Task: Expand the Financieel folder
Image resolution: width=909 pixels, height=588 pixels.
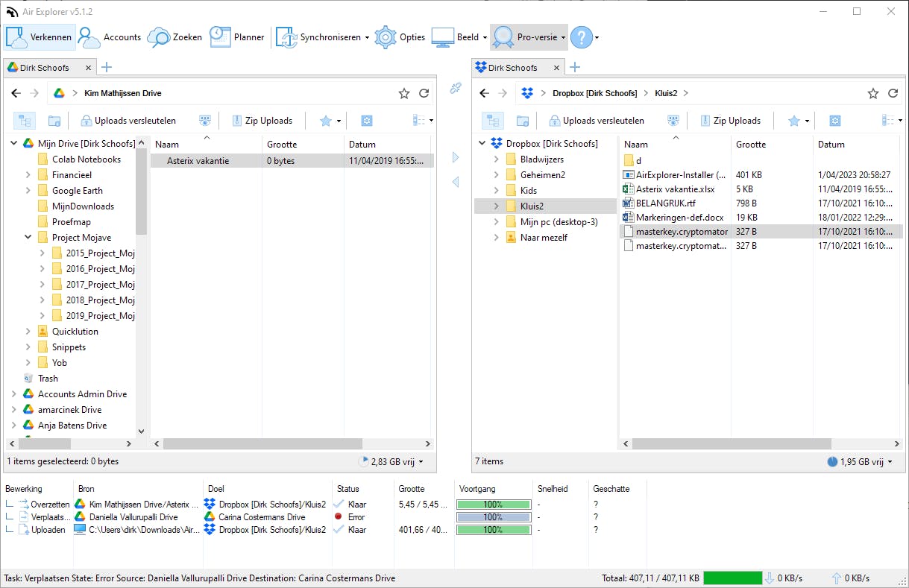Action: click(x=28, y=174)
